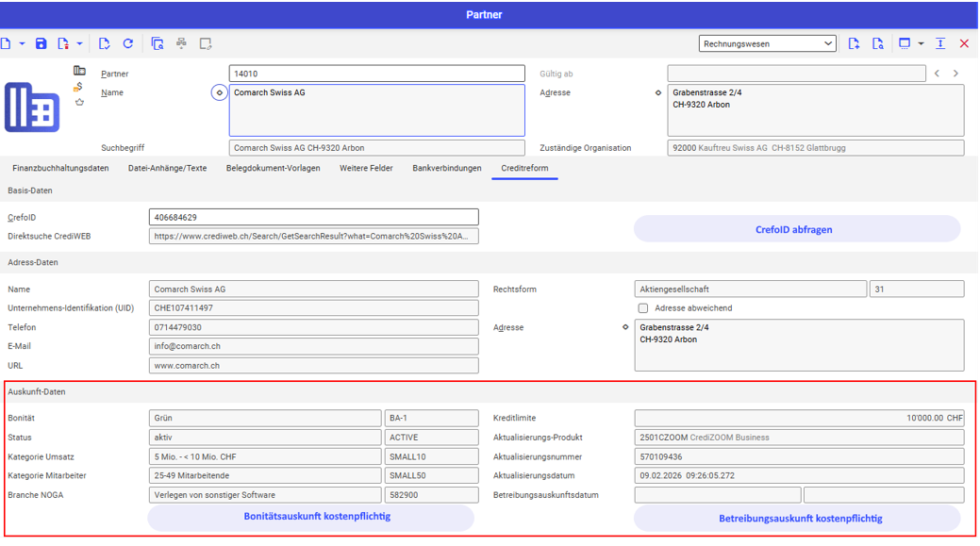This screenshot has width=980, height=546.
Task: Click into the CrefoID input field
Action: pyautogui.click(x=313, y=218)
